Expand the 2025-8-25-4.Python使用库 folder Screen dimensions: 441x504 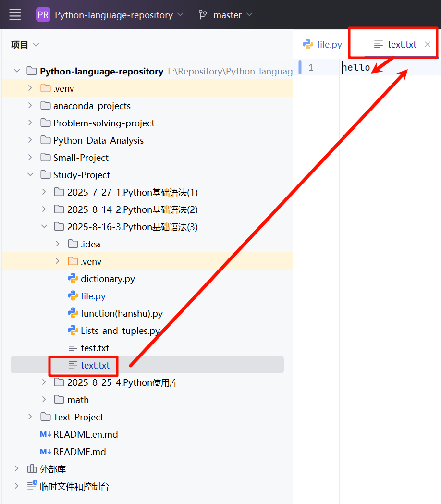point(44,382)
